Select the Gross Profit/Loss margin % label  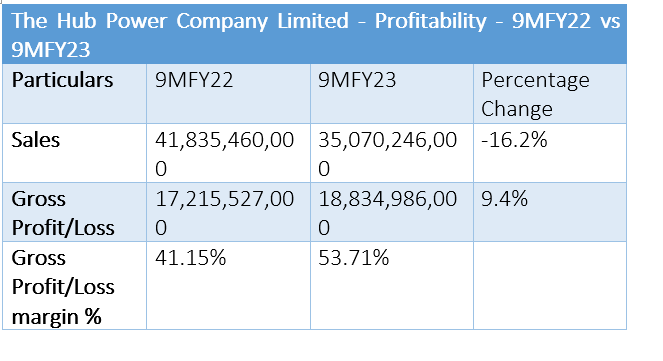pyautogui.click(x=74, y=285)
